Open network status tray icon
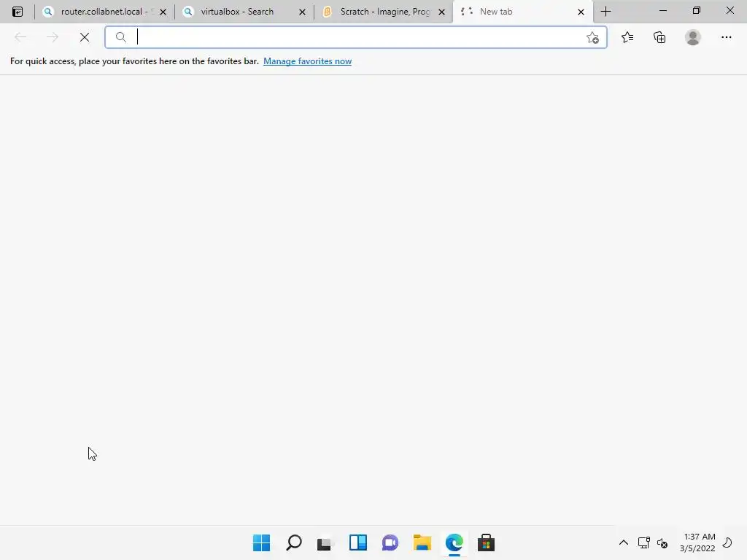This screenshot has height=560, width=747. pyautogui.click(x=643, y=542)
